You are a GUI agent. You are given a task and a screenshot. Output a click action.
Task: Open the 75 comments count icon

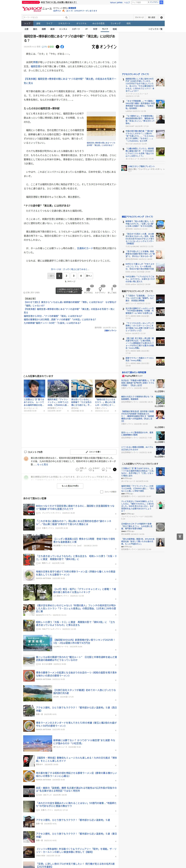[44, 47]
